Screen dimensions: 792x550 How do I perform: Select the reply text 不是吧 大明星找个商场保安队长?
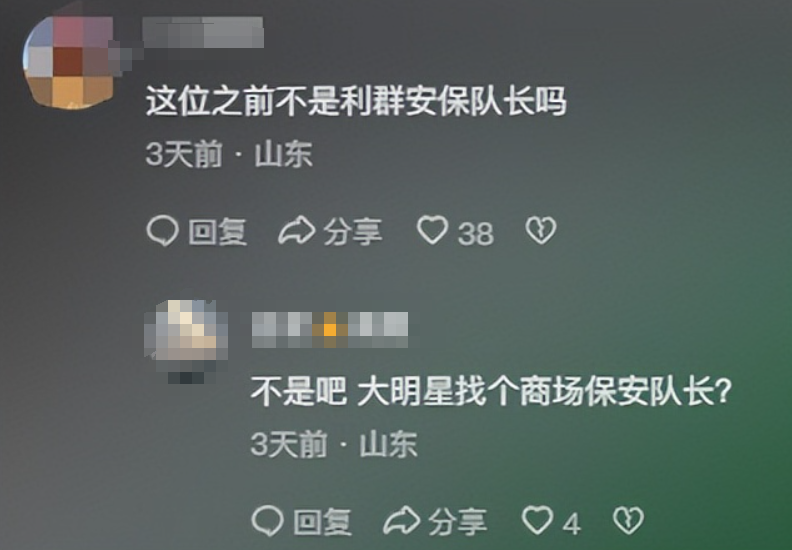point(491,391)
